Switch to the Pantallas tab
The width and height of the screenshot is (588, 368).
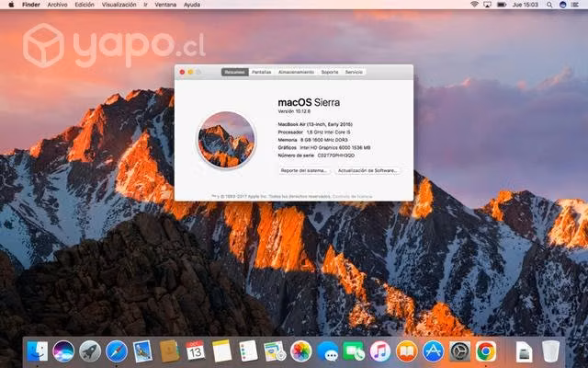(261, 72)
